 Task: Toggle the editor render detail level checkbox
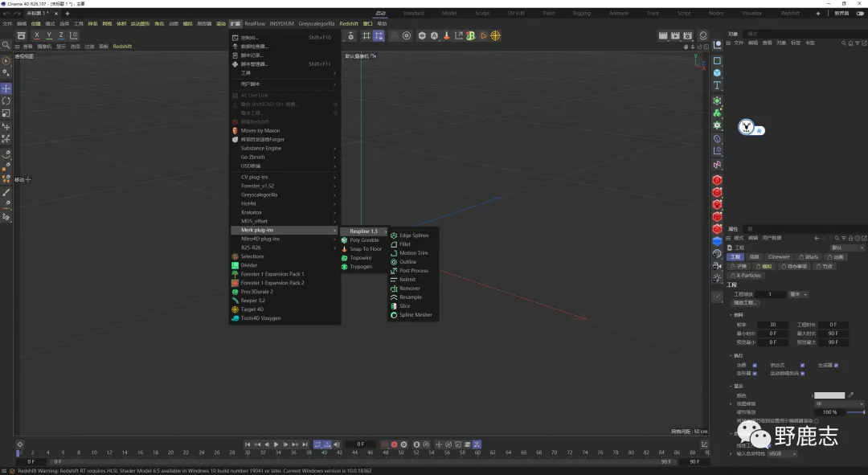tap(817, 420)
